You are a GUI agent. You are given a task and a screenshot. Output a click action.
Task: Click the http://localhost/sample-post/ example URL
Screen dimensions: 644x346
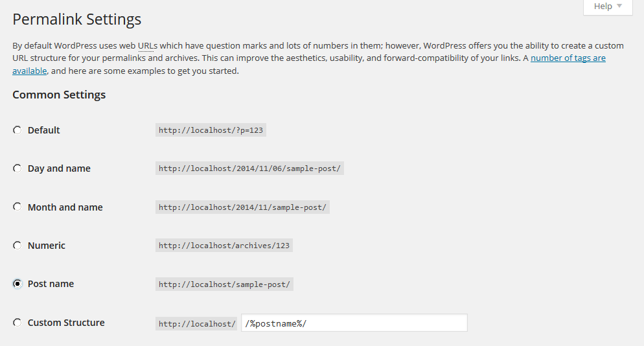(224, 284)
